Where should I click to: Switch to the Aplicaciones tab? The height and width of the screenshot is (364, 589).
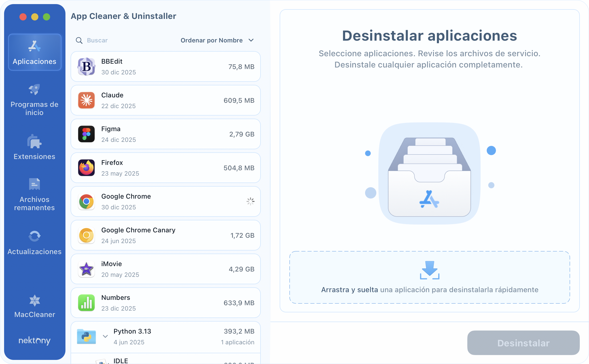pos(35,52)
